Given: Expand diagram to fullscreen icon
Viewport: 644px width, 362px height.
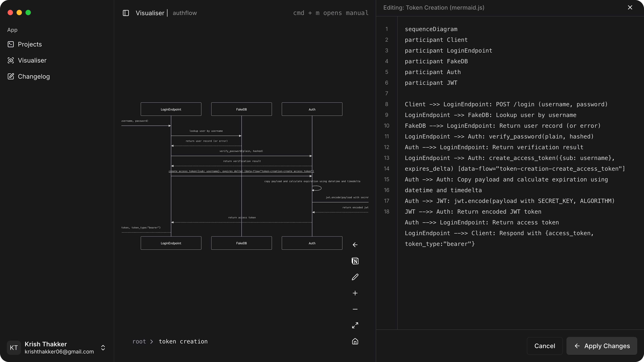Looking at the screenshot, I should [355, 325].
